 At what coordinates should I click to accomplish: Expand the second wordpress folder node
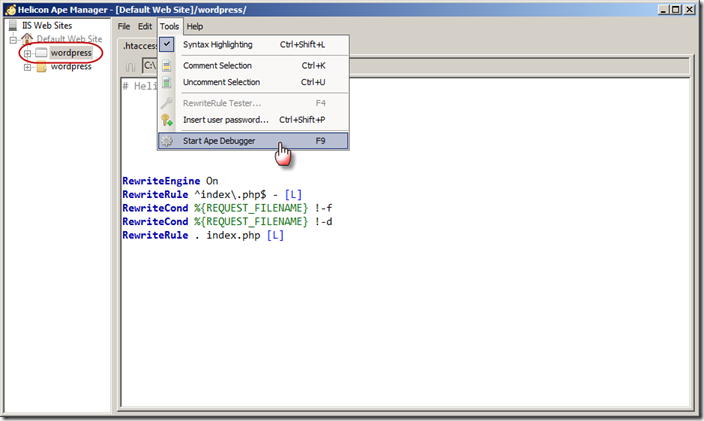[27, 67]
